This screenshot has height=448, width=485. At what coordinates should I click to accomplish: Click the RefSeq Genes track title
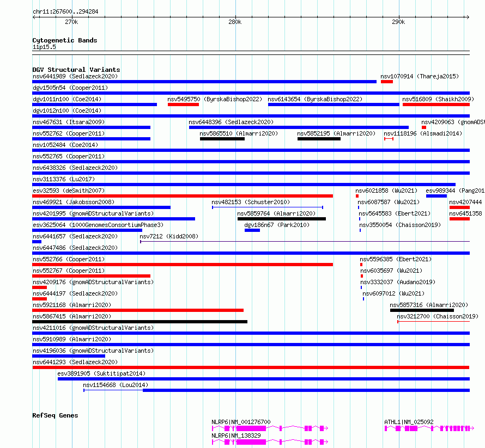click(55, 415)
